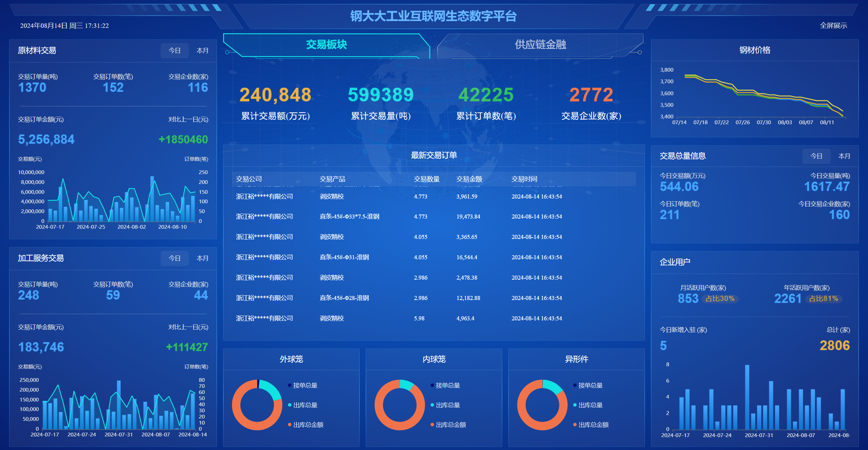Toggle 出库总量 legend in 外球笼 chart
The height and width of the screenshot is (450, 868).
click(303, 405)
